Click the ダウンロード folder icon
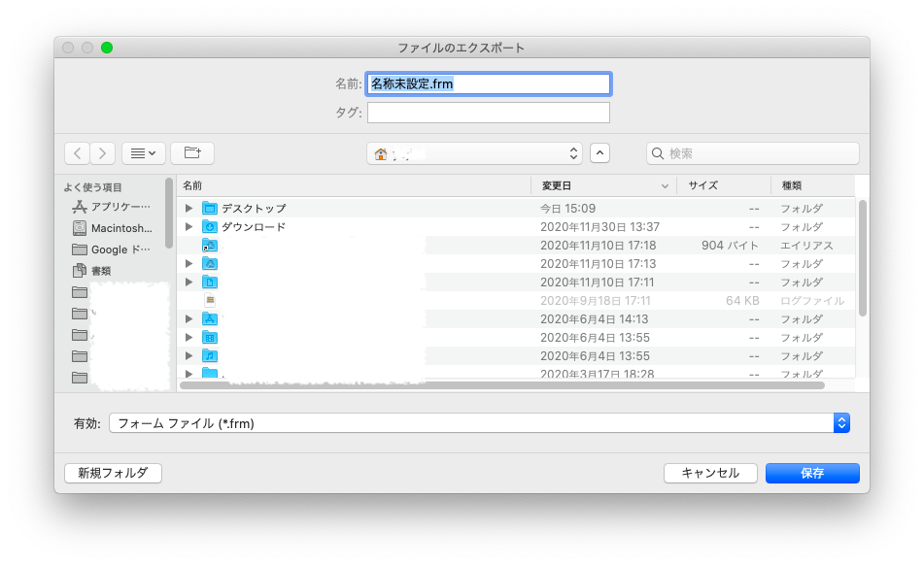 pos(210,227)
